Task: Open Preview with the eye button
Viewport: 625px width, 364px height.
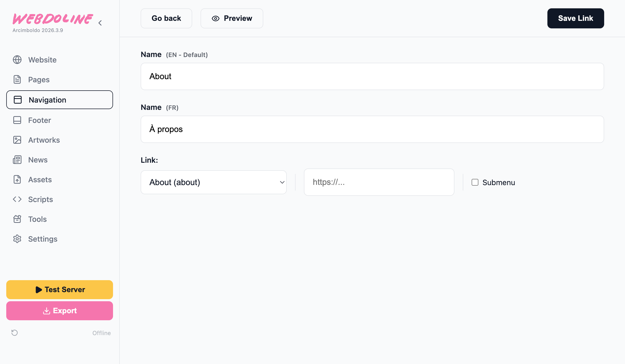Action: (x=232, y=18)
